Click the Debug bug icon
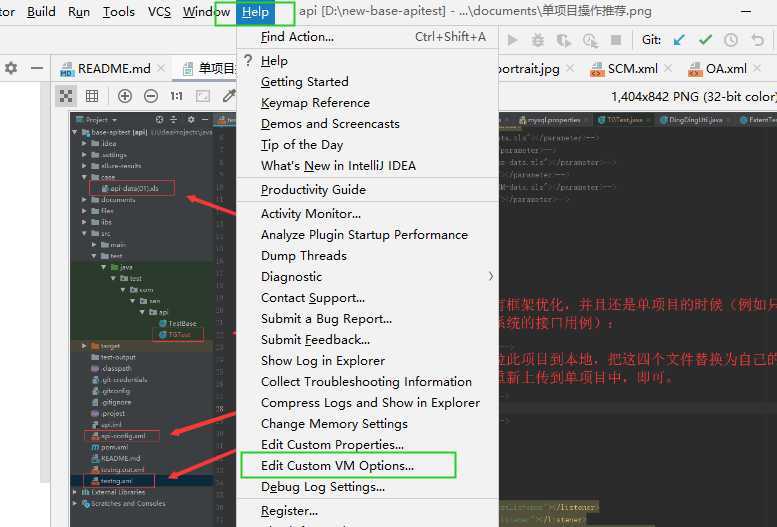The width and height of the screenshot is (777, 527). pos(538,40)
